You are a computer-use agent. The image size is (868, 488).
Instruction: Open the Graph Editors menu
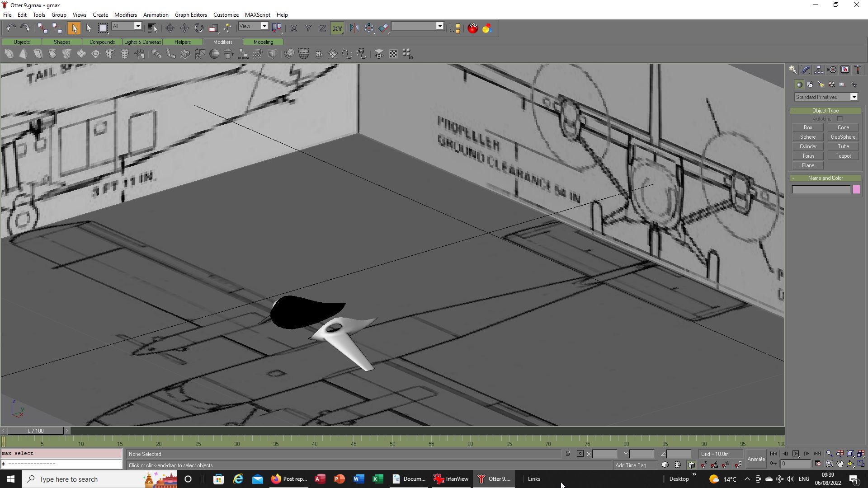[191, 14]
